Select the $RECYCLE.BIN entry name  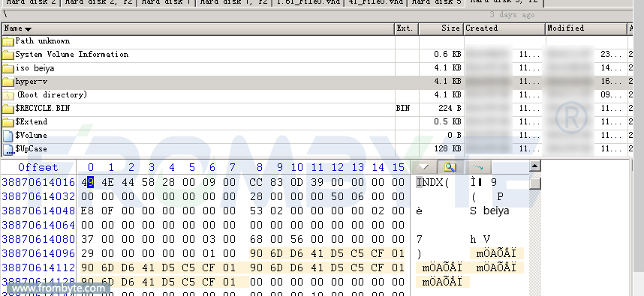click(x=42, y=108)
